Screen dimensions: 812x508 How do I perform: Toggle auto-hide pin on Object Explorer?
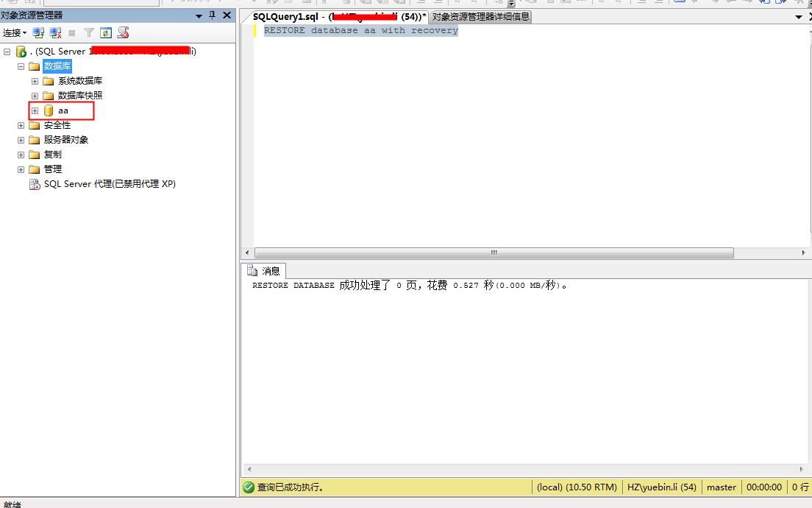[x=213, y=15]
